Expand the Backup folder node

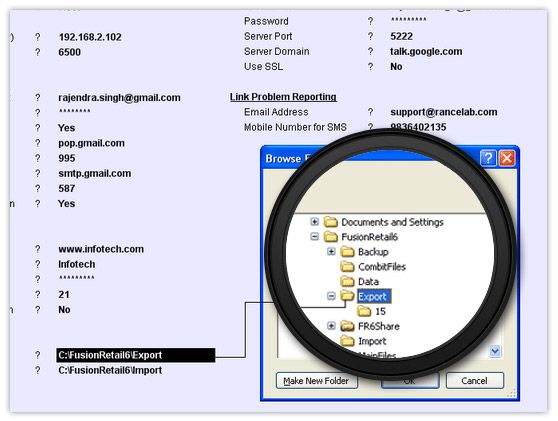point(331,252)
